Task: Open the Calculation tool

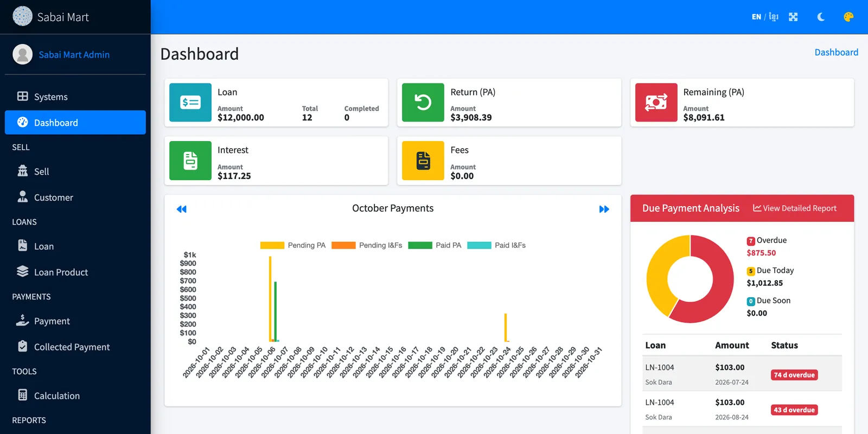Action: pos(75,396)
